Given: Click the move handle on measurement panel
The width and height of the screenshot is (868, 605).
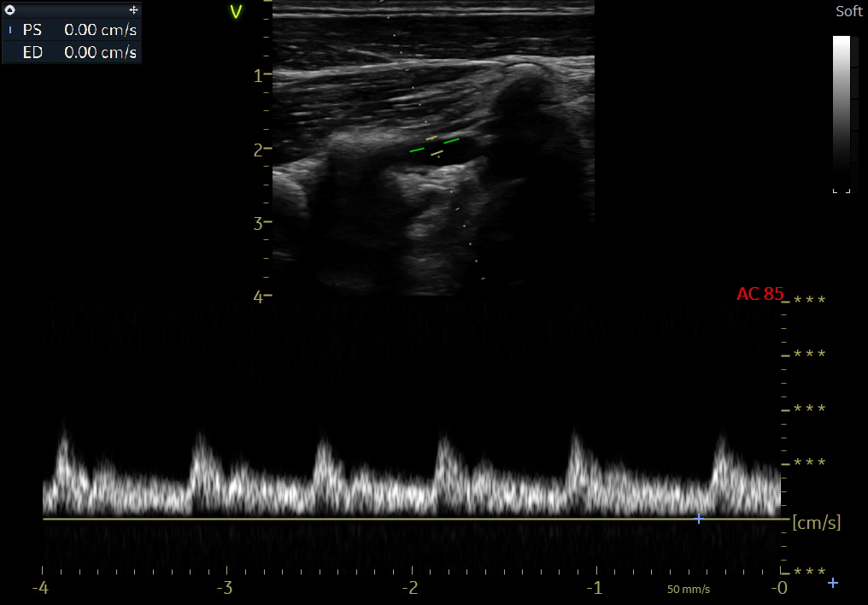Looking at the screenshot, I should (x=133, y=9).
